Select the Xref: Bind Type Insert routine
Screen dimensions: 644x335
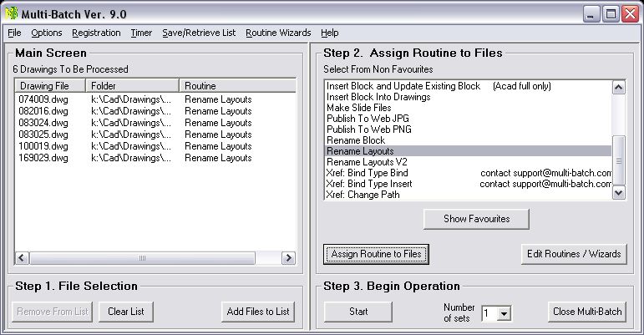(x=468, y=184)
